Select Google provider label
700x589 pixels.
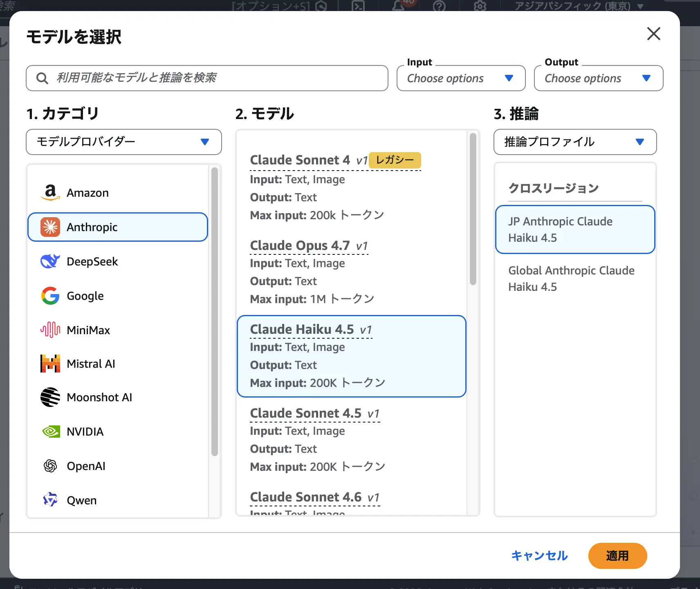click(85, 296)
